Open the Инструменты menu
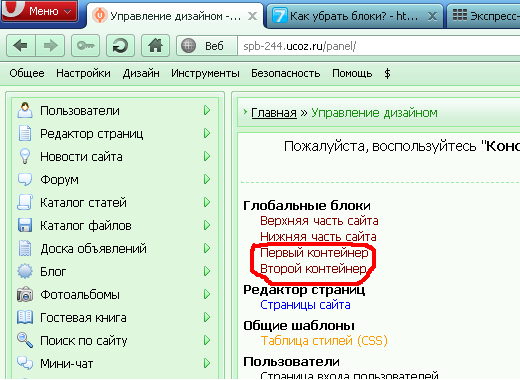The width and height of the screenshot is (520, 380). (205, 73)
